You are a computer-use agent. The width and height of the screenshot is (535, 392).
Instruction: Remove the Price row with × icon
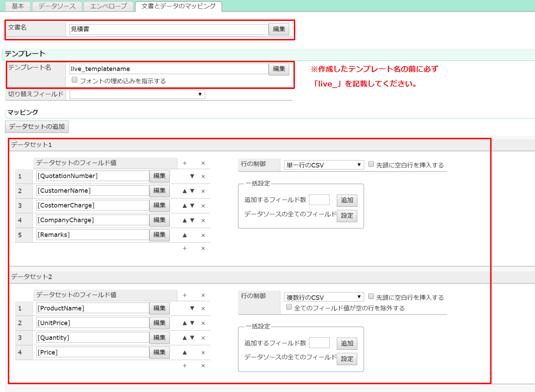(x=203, y=353)
